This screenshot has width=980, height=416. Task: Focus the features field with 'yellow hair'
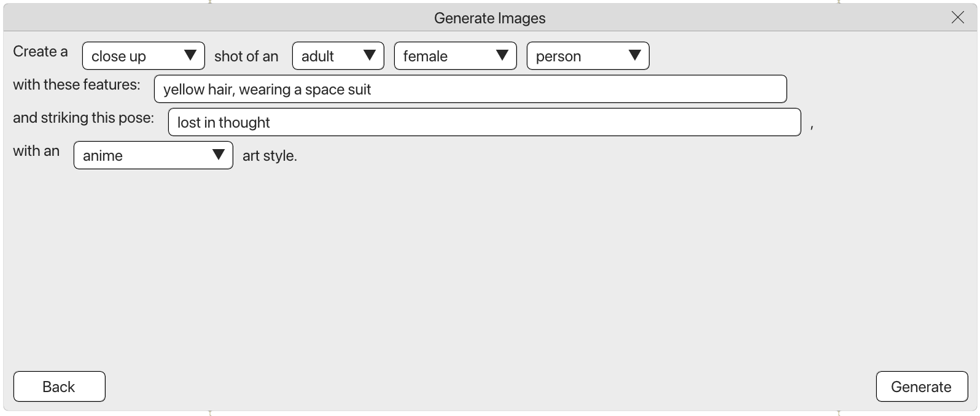[x=470, y=89]
